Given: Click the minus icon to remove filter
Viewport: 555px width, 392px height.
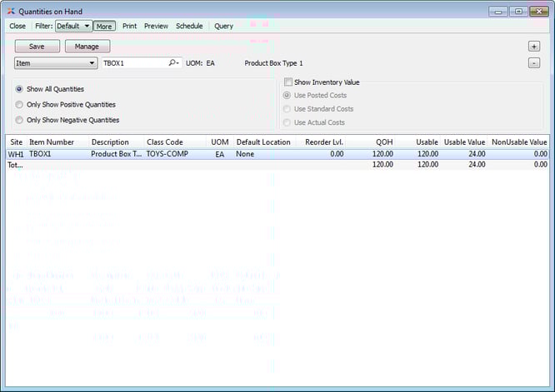Looking at the screenshot, I should [534, 62].
